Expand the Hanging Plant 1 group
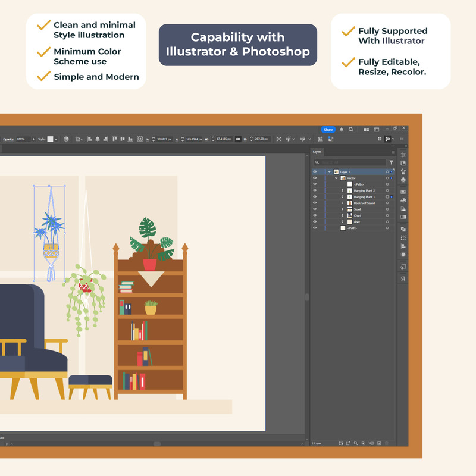Image resolution: width=476 pixels, height=476 pixels. [x=343, y=197]
